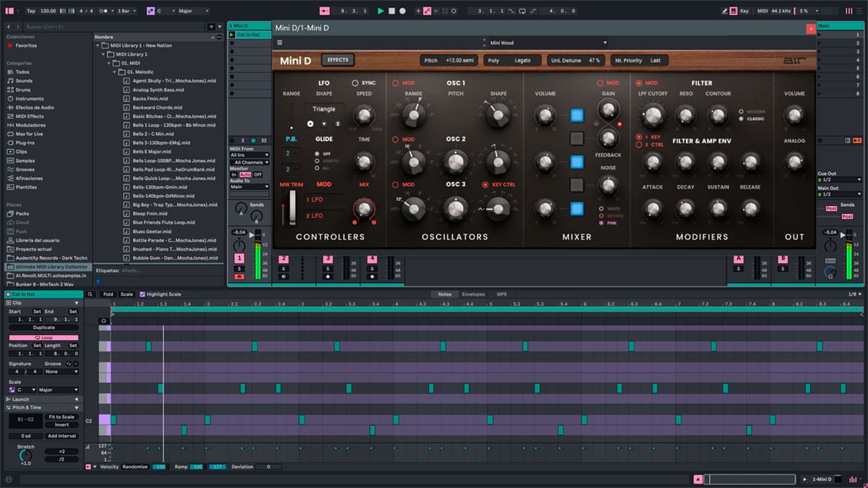Click the magnifier icon in the clip editor

[90, 294]
